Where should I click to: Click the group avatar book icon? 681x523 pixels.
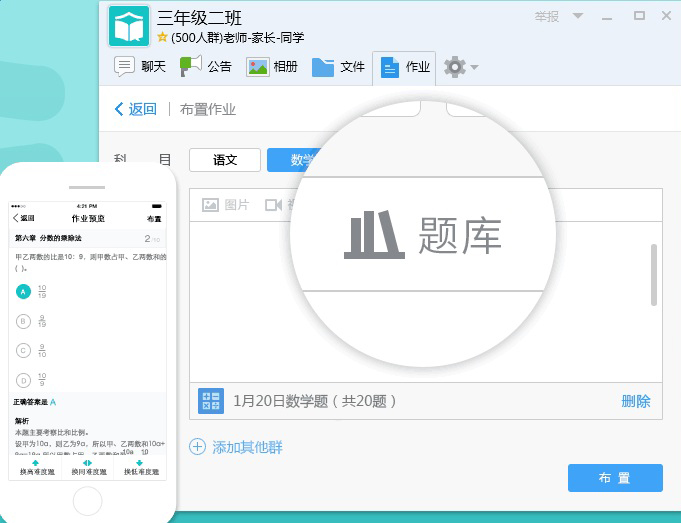coord(128,27)
